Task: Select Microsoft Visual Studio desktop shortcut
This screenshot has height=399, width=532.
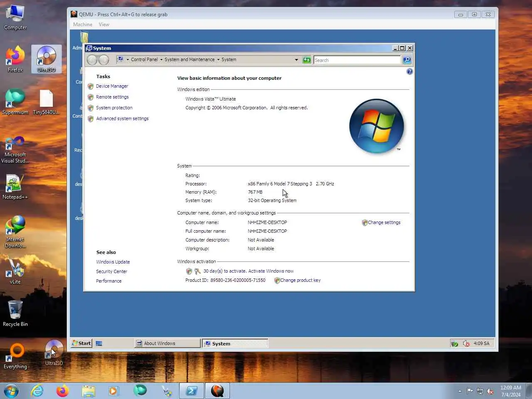Action: 15,150
